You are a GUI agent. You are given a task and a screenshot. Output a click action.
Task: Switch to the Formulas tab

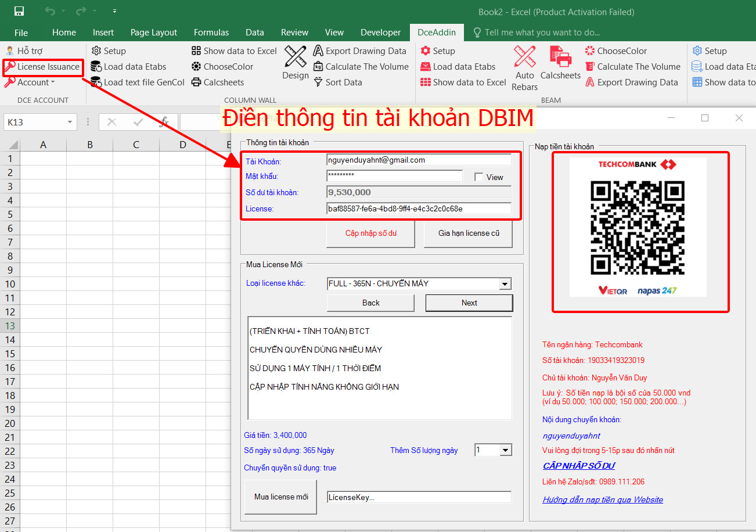(211, 33)
